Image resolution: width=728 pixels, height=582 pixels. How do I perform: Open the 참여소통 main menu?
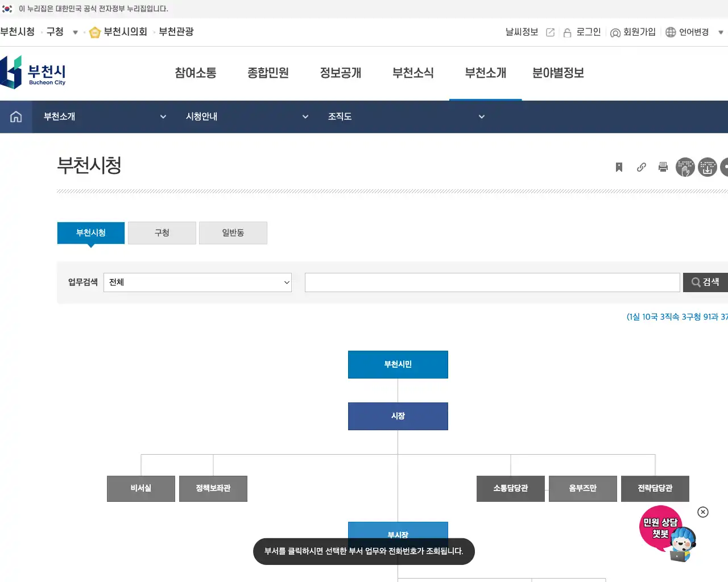click(x=196, y=73)
